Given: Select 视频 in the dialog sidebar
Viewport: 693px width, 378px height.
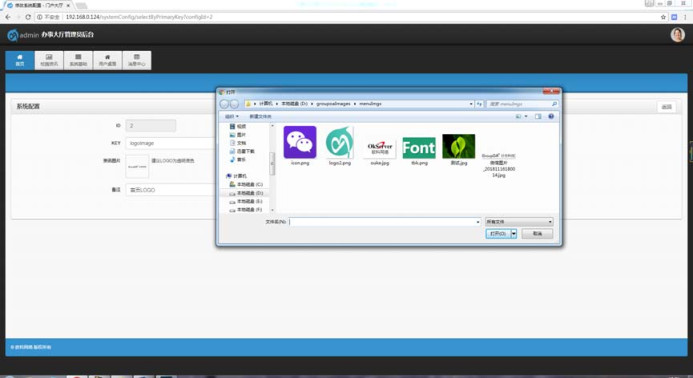Looking at the screenshot, I should tap(238, 126).
